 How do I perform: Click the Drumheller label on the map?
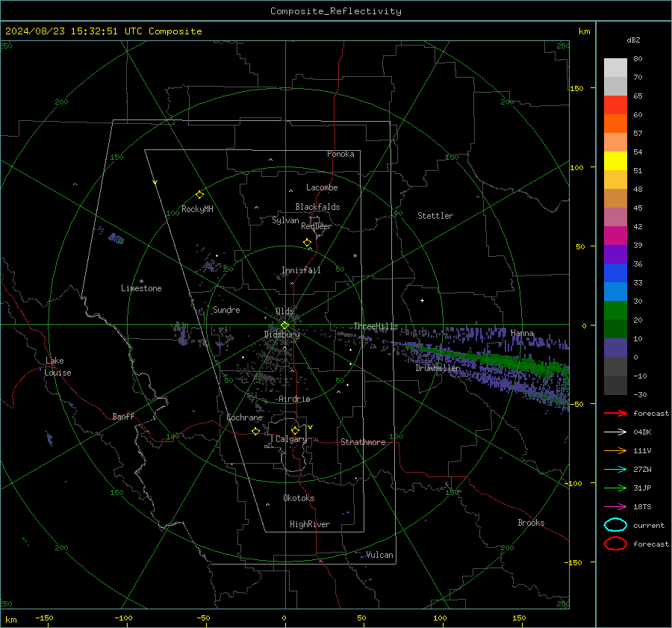(438, 368)
